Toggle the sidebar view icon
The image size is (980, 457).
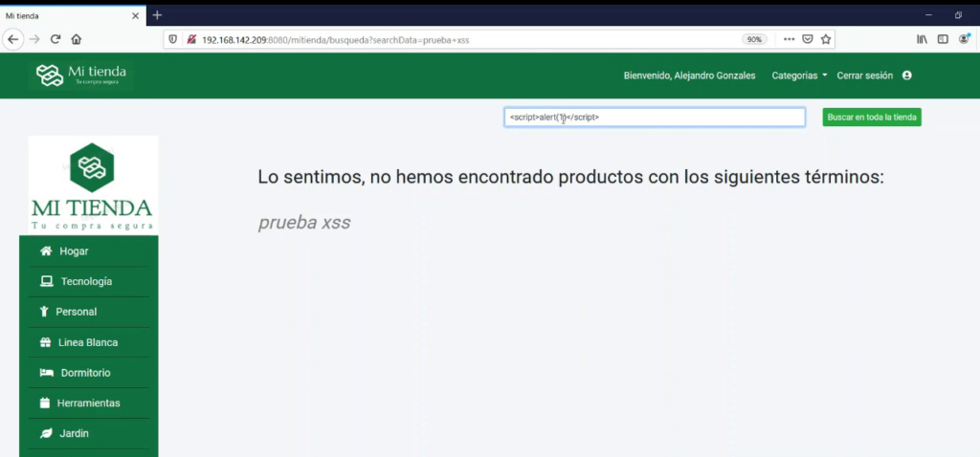(943, 39)
